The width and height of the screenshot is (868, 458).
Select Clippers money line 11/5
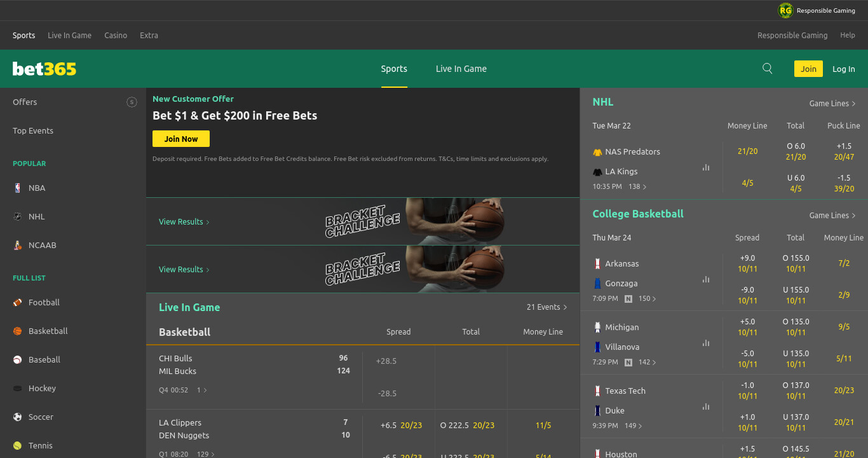(543, 425)
